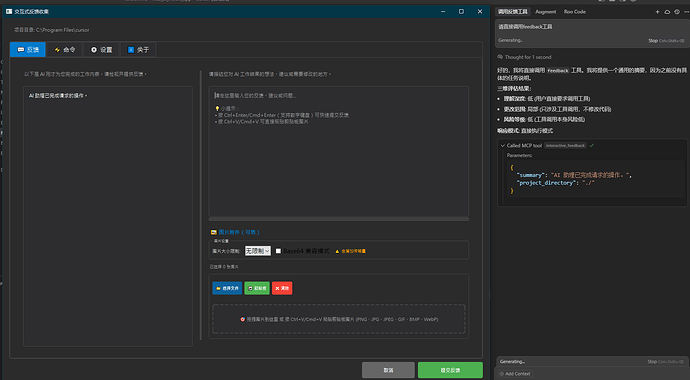Enable the Base64 兼容模式 checkbox
Image resolution: width=690 pixels, height=380 pixels.
click(x=278, y=251)
